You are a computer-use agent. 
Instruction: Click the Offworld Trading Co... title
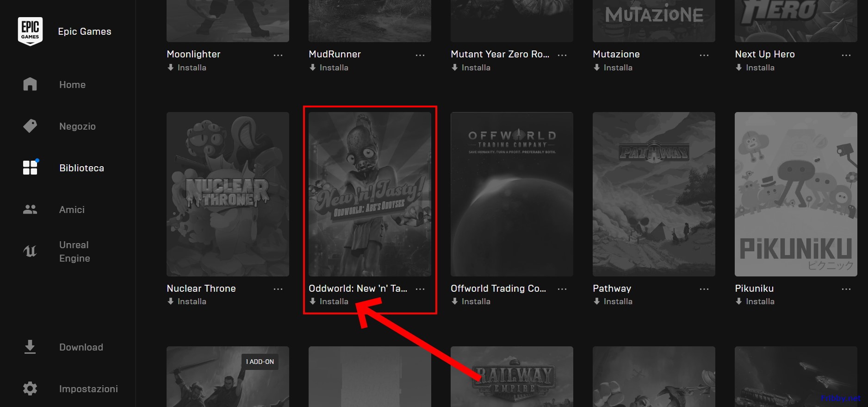pos(498,288)
